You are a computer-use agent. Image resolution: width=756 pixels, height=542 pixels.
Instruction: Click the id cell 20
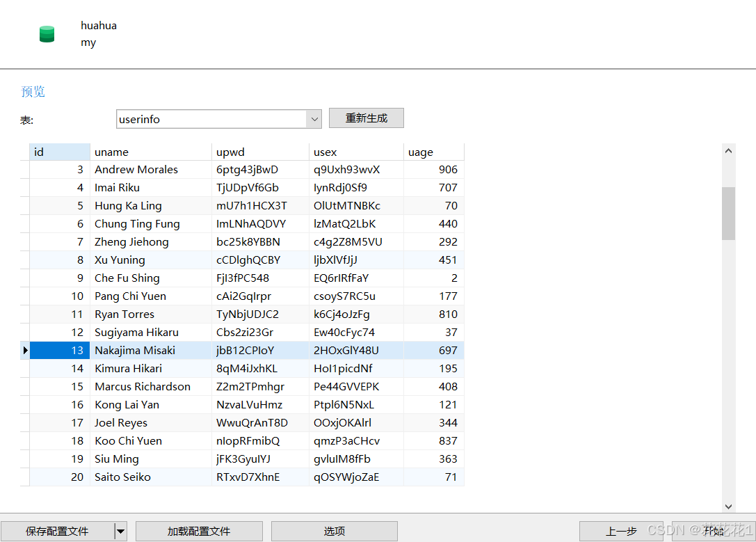click(60, 477)
